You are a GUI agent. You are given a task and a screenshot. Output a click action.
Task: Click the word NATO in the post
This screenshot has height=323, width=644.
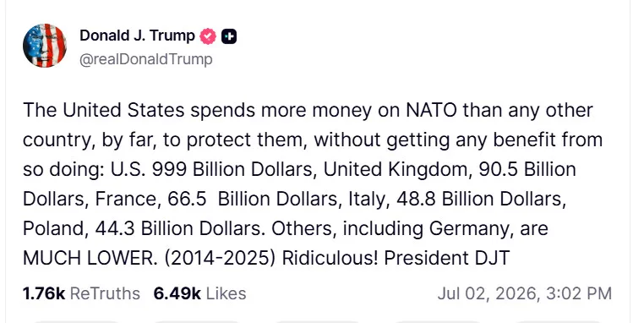coord(431,110)
